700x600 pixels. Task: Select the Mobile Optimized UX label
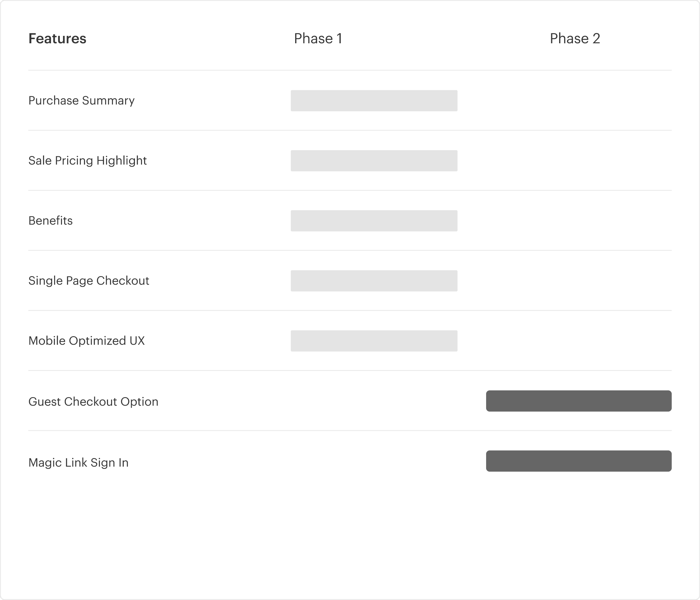(87, 341)
